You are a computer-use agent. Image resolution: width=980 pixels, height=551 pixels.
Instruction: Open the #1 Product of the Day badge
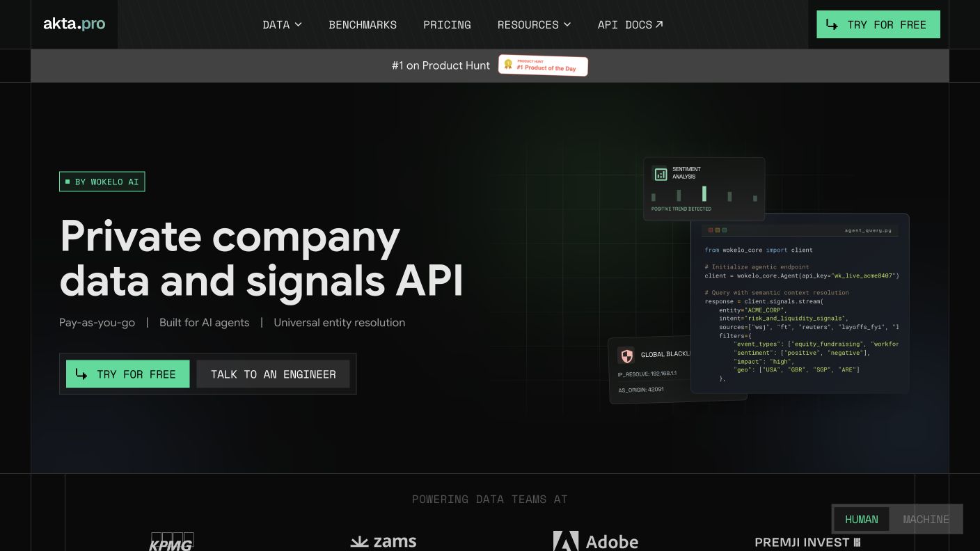[543, 65]
